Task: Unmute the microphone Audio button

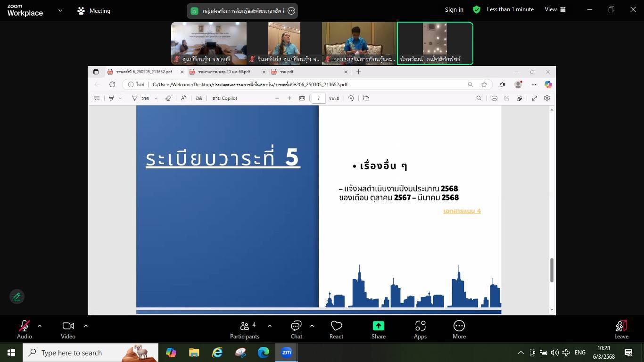Action: (x=25, y=329)
